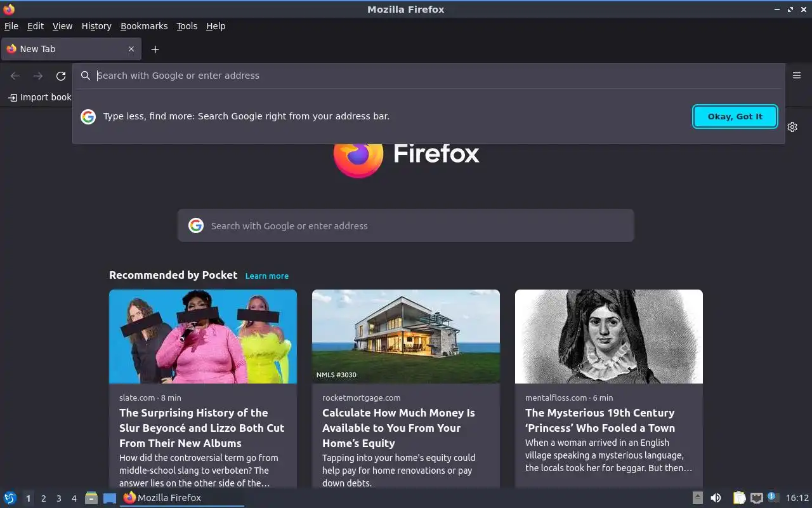812x508 pixels.
Task: Focus the page's Search with Google box
Action: point(406,225)
